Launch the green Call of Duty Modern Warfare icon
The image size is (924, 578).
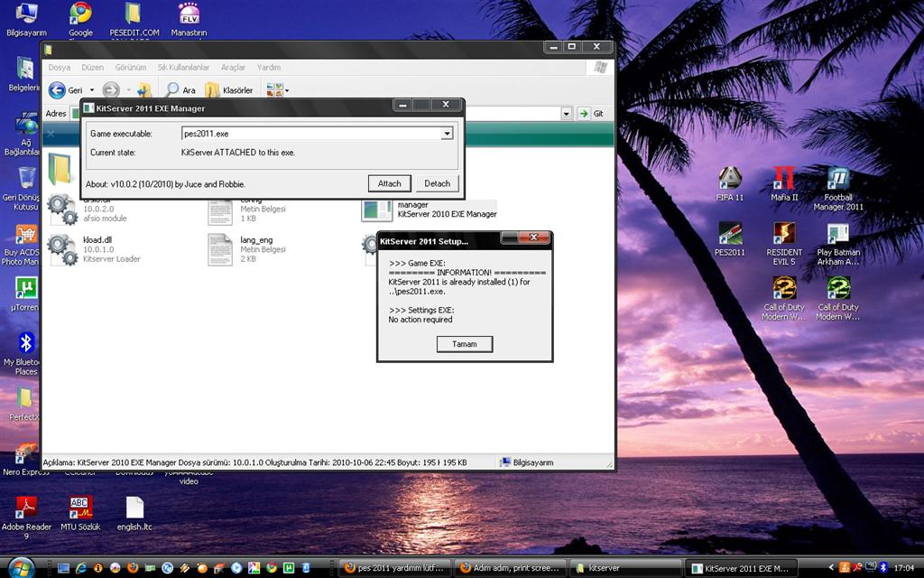point(838,298)
